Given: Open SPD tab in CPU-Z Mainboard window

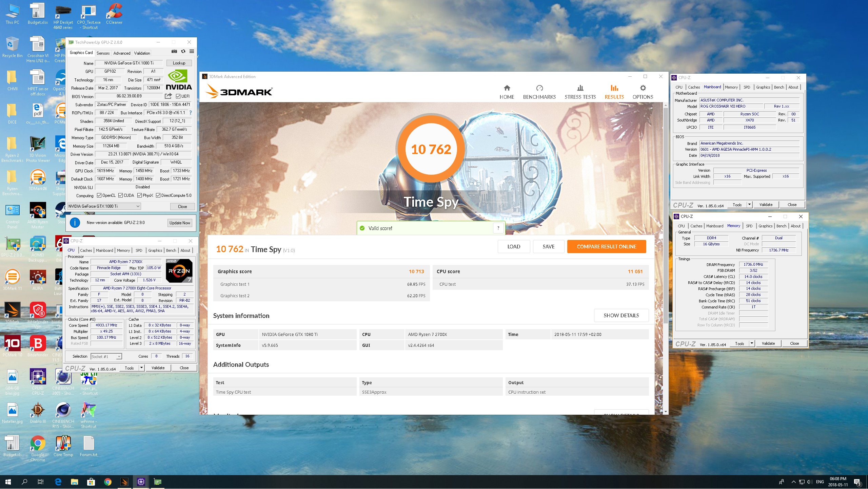Looking at the screenshot, I should [x=747, y=87].
